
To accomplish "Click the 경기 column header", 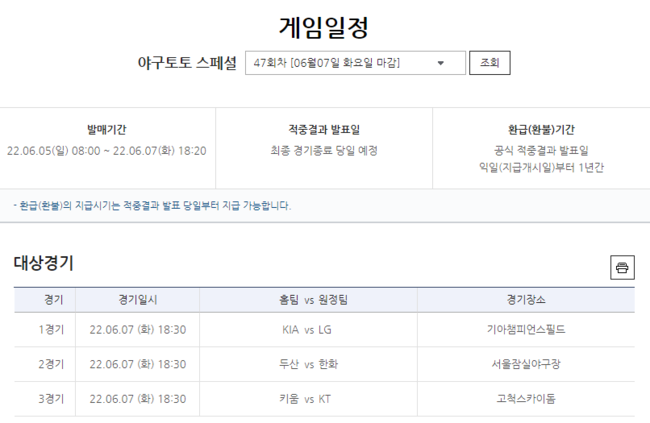I will (x=54, y=300).
